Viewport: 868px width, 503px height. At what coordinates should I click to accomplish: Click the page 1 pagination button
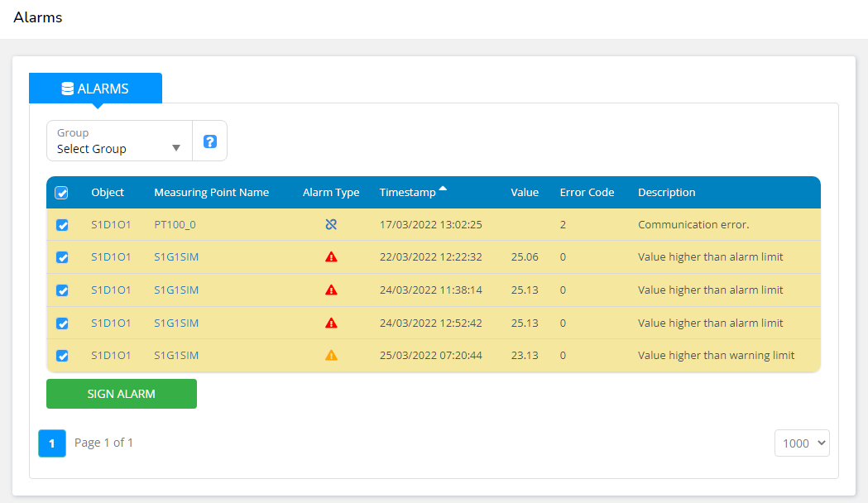51,443
